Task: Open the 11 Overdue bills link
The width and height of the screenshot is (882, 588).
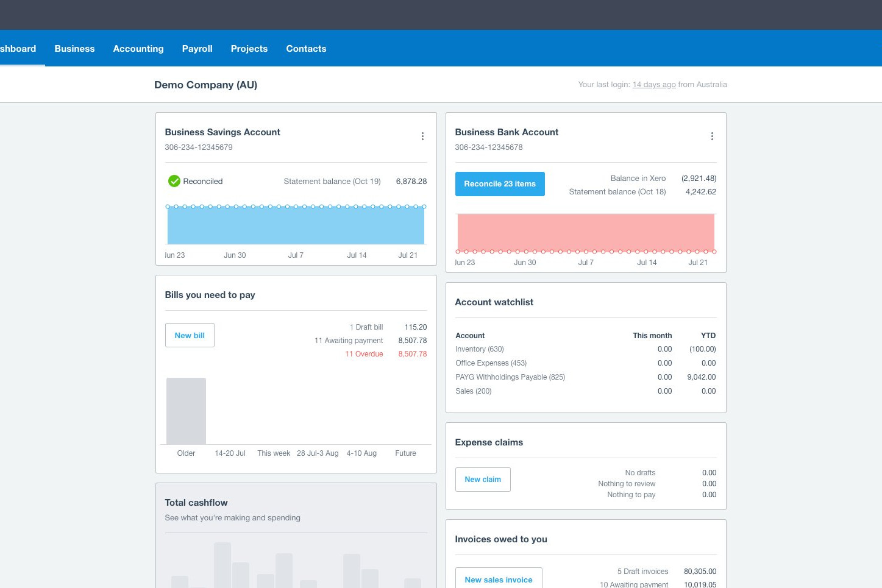Action: click(364, 354)
